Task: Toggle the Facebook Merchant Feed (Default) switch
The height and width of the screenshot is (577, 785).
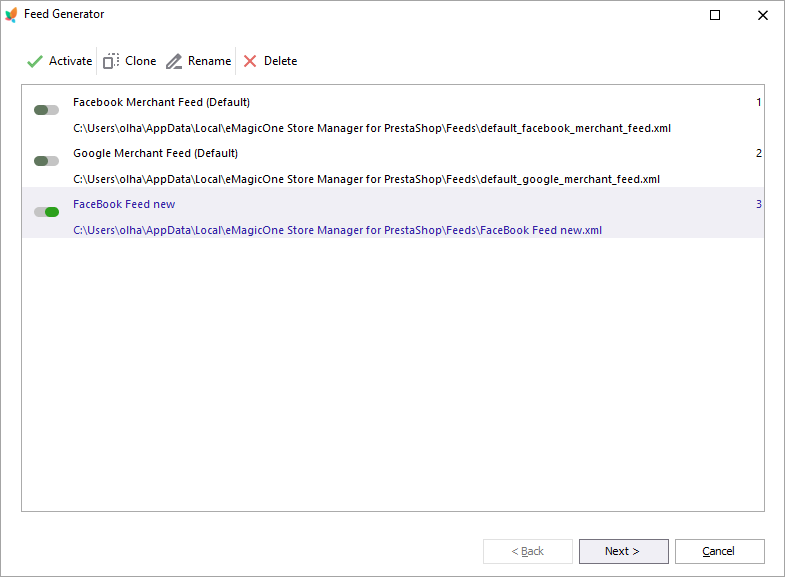Action: pyautogui.click(x=47, y=110)
